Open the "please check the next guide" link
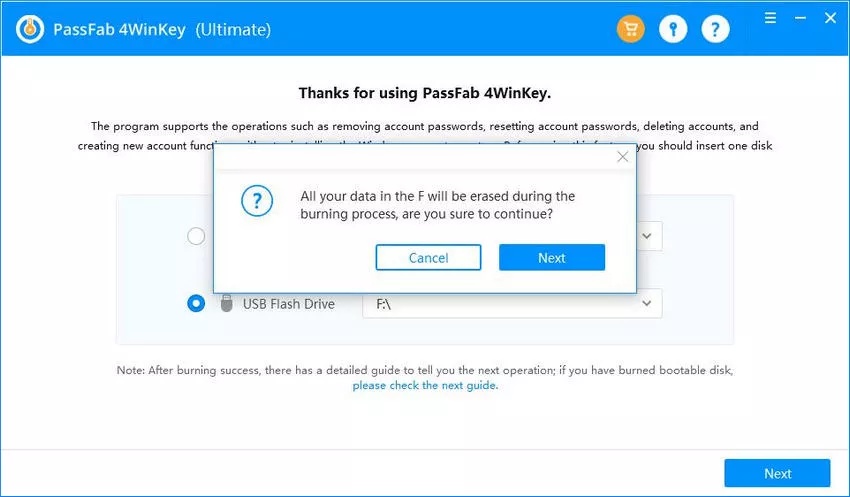Screen dimensions: 850x497 [x=424, y=385]
